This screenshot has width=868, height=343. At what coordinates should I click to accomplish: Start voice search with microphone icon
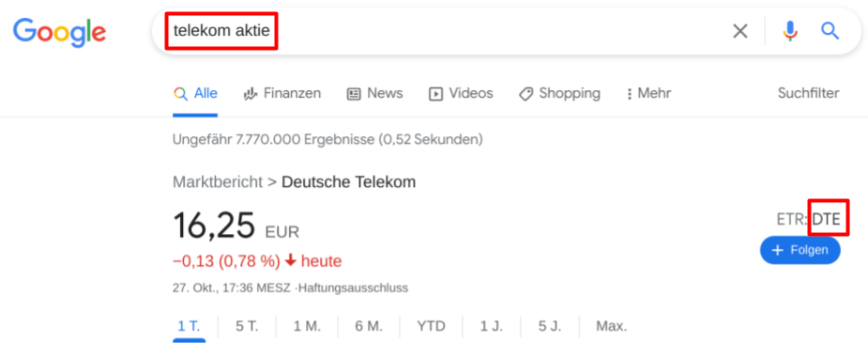[x=790, y=32]
